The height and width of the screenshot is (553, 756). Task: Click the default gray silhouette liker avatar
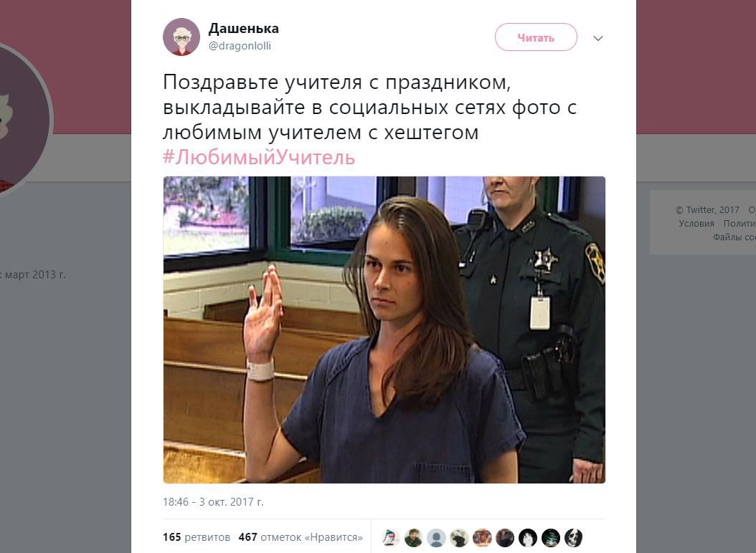tap(436, 537)
